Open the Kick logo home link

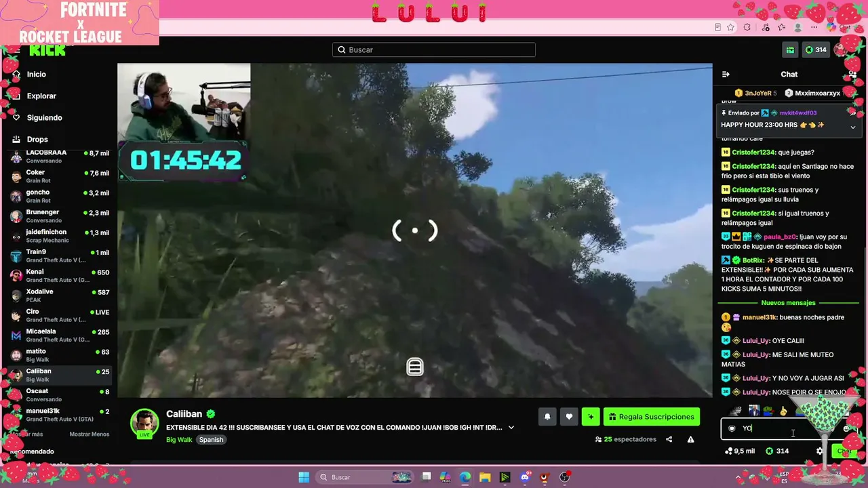tap(47, 51)
